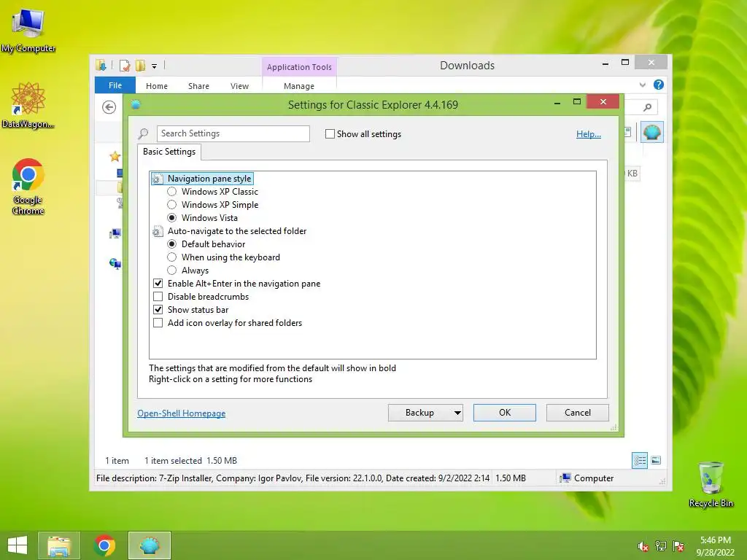Click the Search Settings input field

click(x=233, y=133)
